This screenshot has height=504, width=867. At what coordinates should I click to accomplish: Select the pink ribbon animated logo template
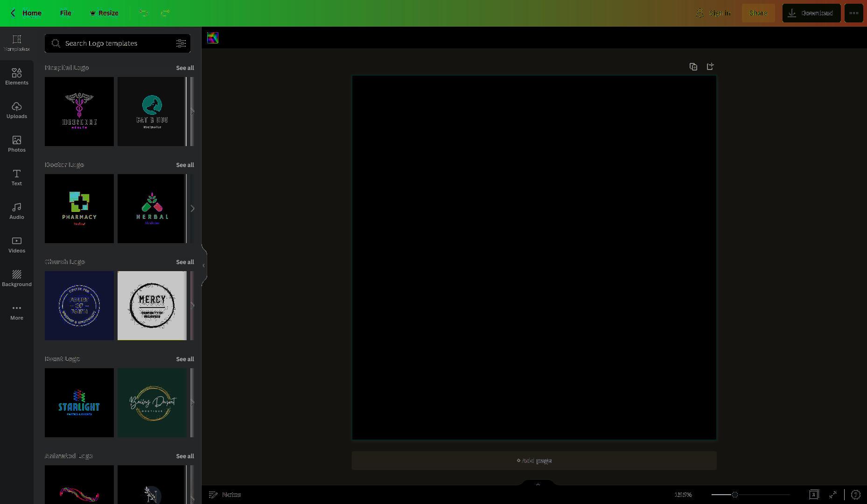[79, 484]
